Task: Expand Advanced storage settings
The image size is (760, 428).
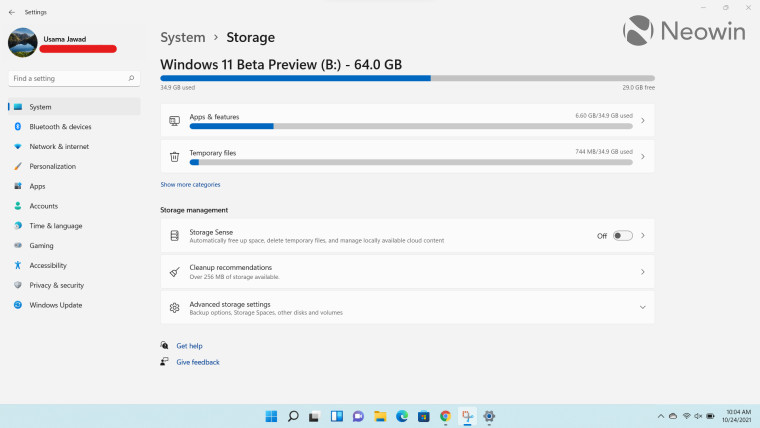Action: pyautogui.click(x=408, y=308)
